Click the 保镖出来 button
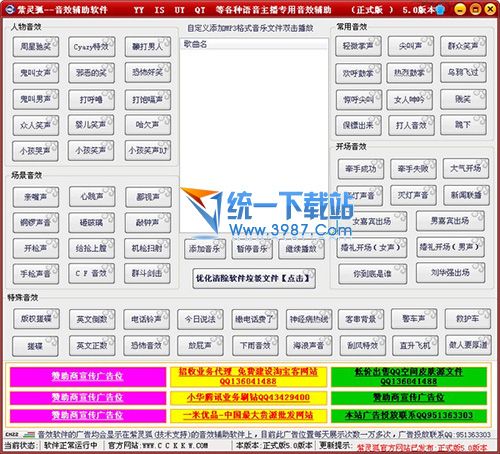The image size is (500, 454). pos(358,125)
